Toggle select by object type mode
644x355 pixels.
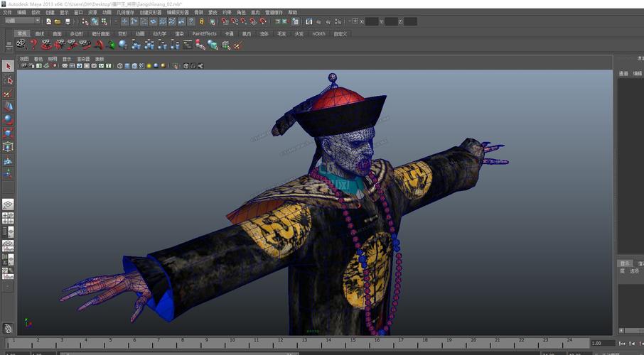coord(95,21)
